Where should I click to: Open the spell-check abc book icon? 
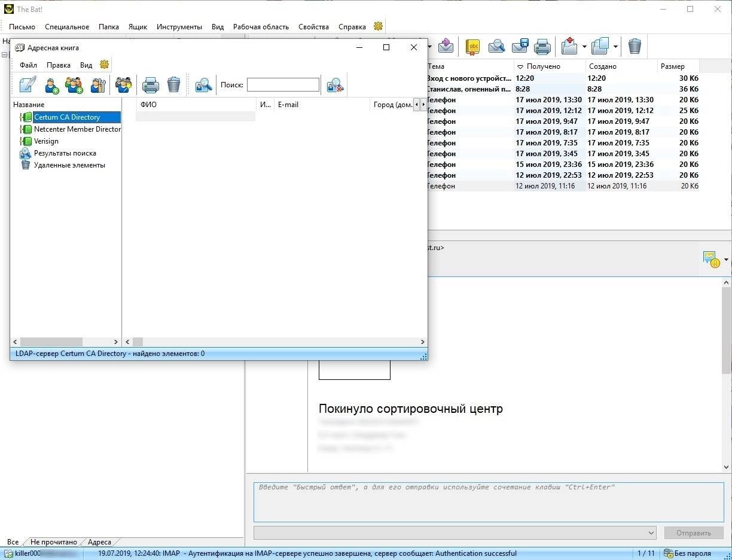pyautogui.click(x=473, y=46)
